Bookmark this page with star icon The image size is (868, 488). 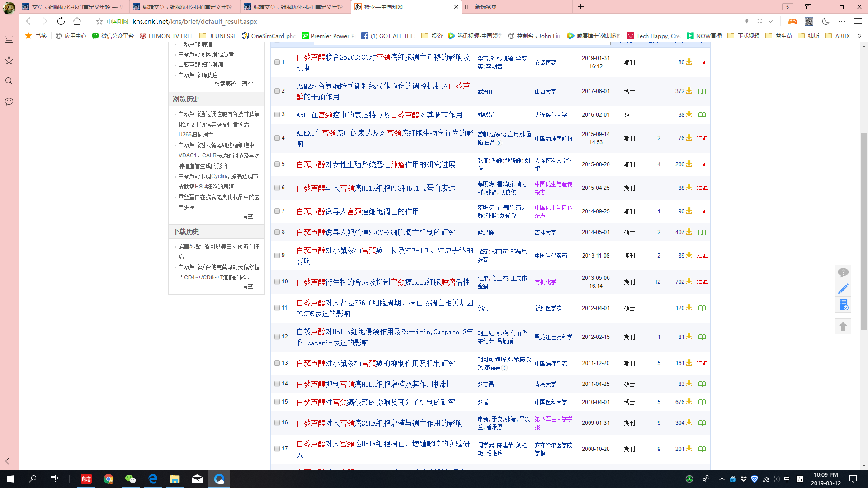click(99, 21)
